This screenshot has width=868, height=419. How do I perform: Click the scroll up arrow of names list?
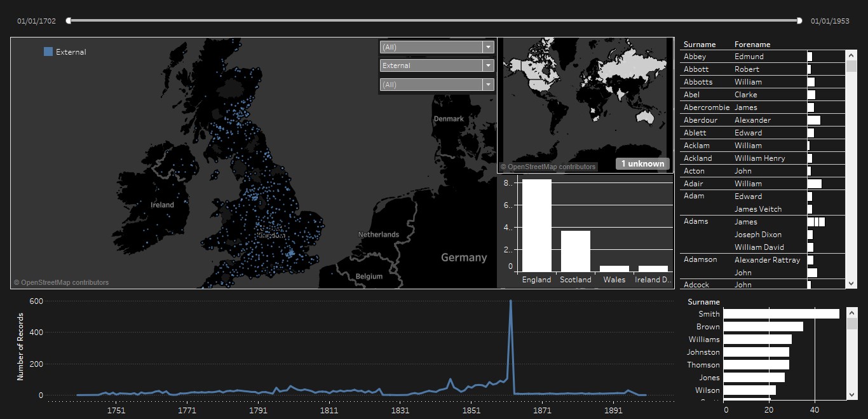(x=851, y=55)
